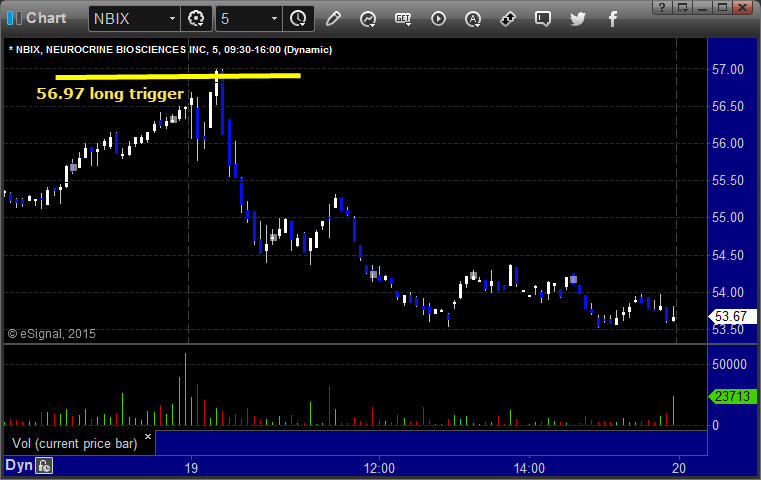This screenshot has height=480, width=761.
Task: Click the date 20 time axis label
Action: (679, 468)
